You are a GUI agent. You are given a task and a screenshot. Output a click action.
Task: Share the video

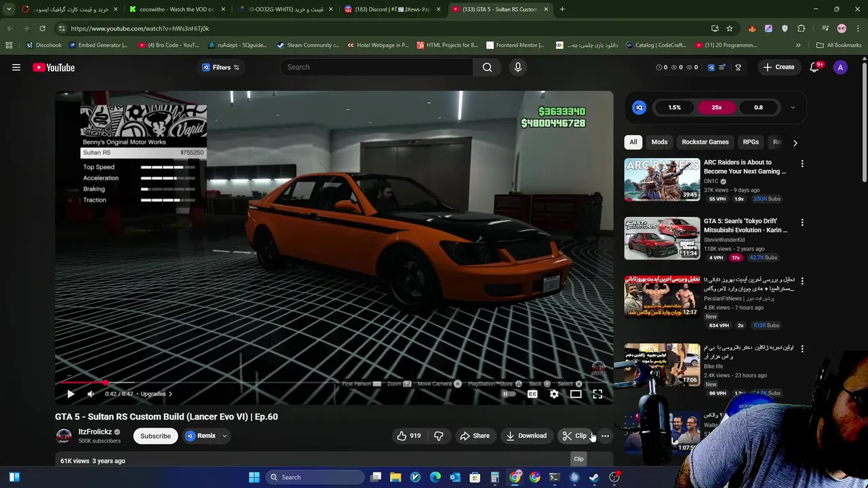[475, 436]
